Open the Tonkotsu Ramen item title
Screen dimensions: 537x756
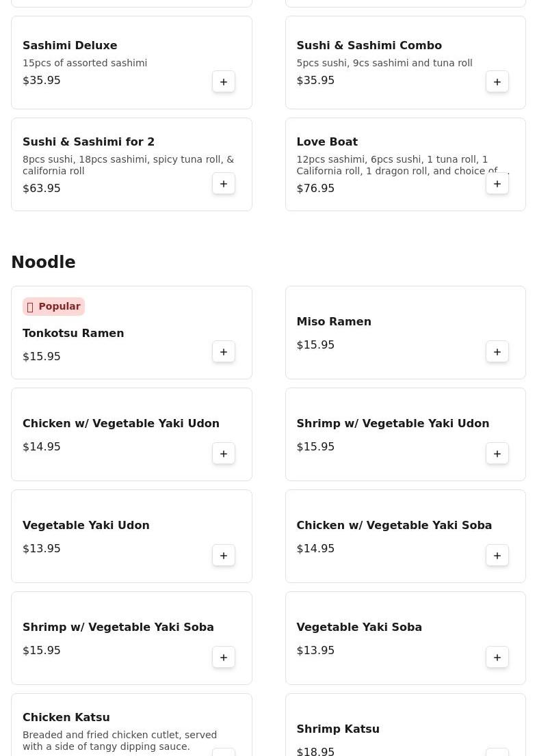73,334
